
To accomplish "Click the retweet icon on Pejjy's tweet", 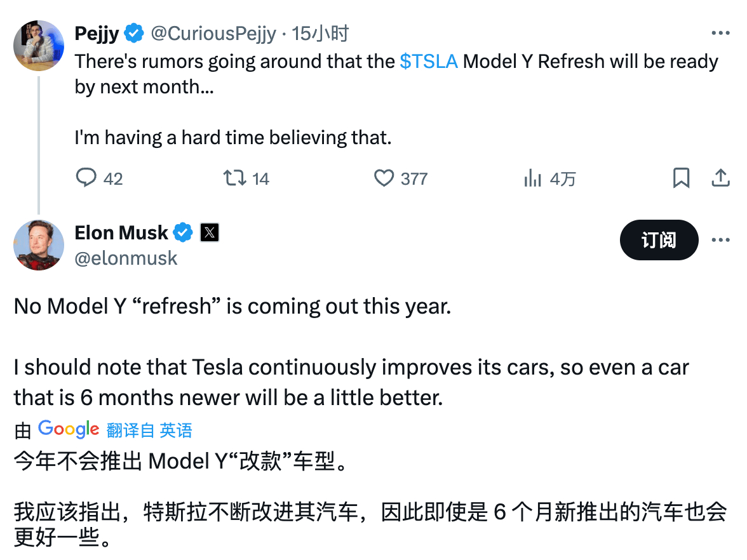I will [235, 178].
